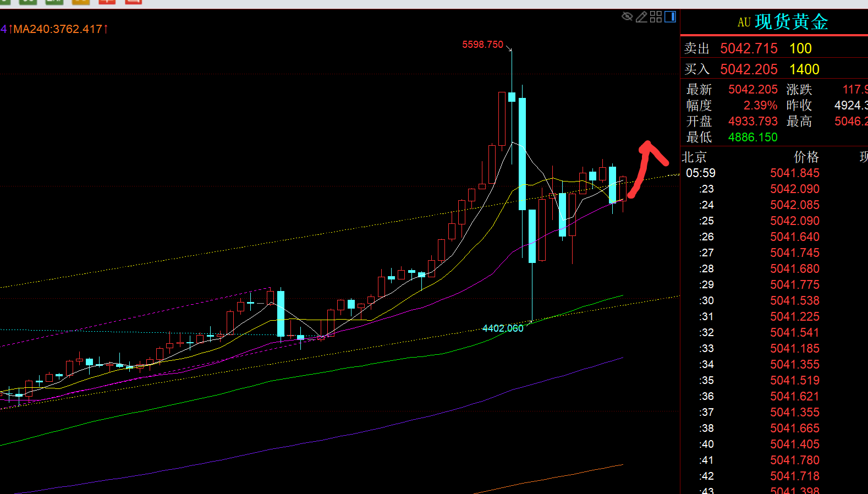Select the :42 tick price 5041.718
Screen dimensions: 868x494
[x=795, y=476]
